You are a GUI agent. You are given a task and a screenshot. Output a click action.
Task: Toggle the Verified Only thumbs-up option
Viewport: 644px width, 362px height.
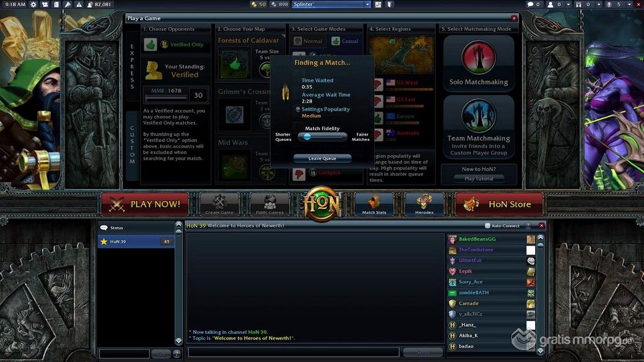[x=150, y=45]
